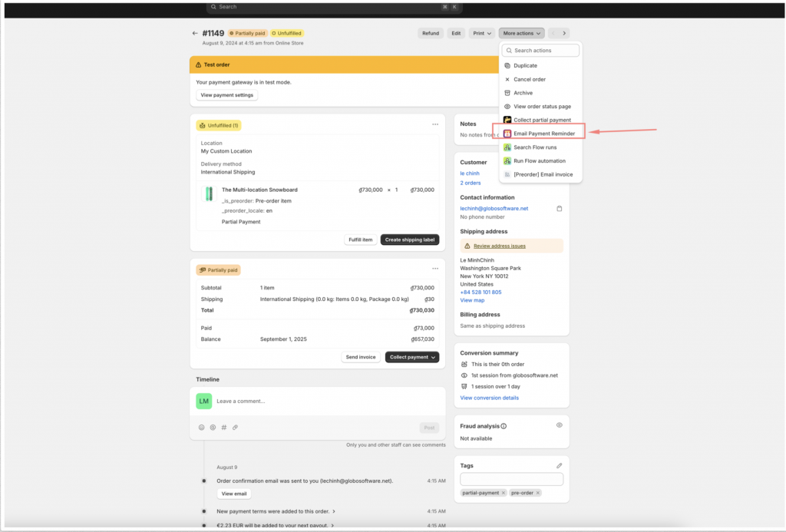Click the emoji icon under the comment box
Viewport: 786px width, 532px height.
point(201,428)
